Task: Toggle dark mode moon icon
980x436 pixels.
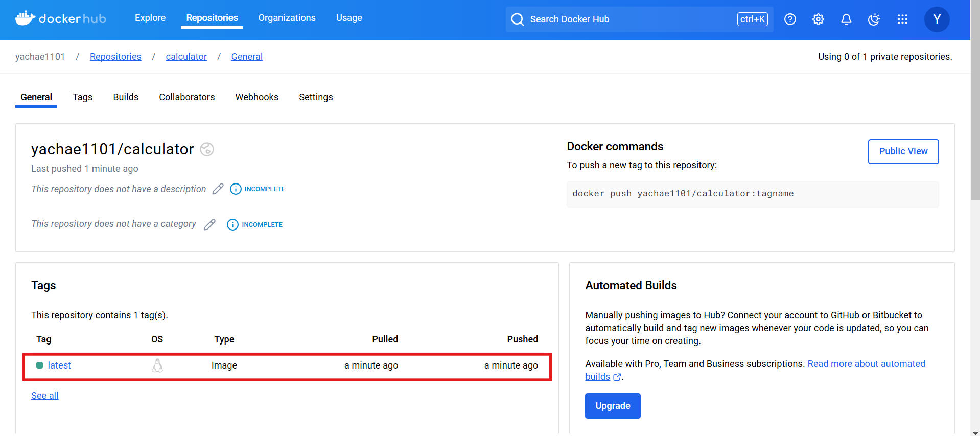Action: pos(874,19)
